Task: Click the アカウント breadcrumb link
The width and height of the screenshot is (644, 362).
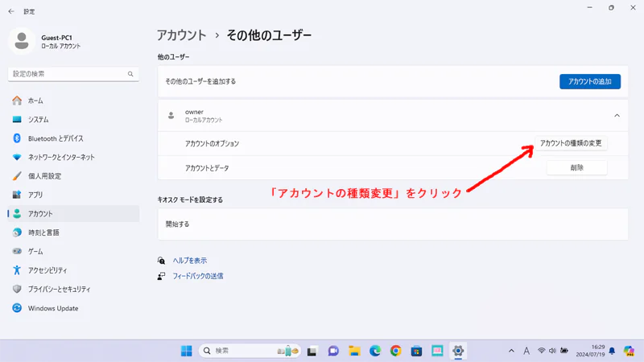Action: tap(182, 35)
